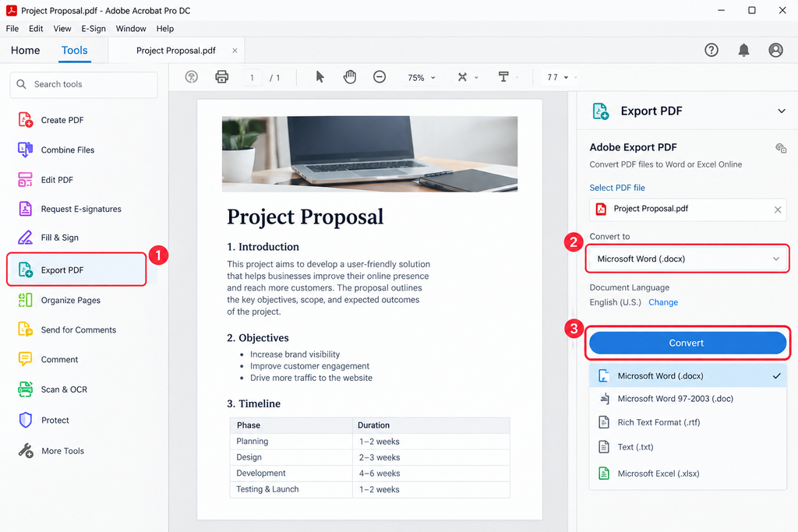Open the Create PDF tool

tap(51, 120)
